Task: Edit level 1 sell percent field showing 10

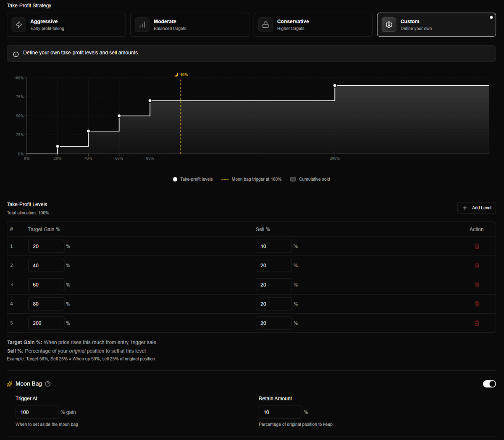Action: click(x=274, y=246)
